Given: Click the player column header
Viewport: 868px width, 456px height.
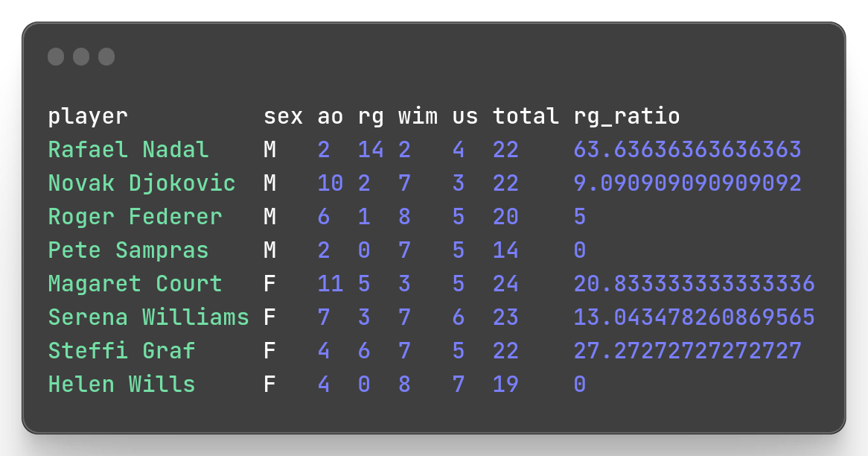Looking at the screenshot, I should (88, 116).
